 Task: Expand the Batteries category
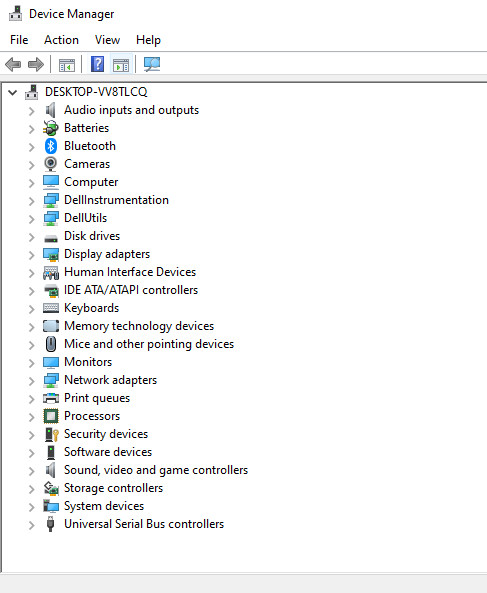pos(32,129)
